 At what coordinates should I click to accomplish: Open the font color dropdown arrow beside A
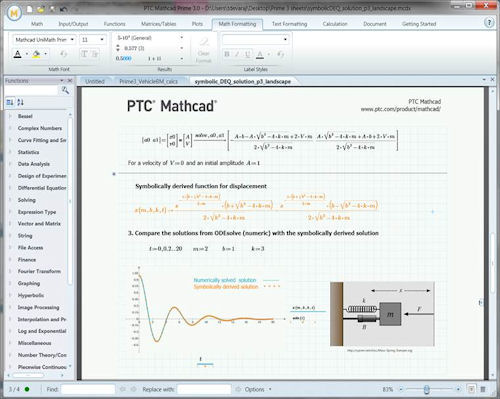click(x=27, y=54)
